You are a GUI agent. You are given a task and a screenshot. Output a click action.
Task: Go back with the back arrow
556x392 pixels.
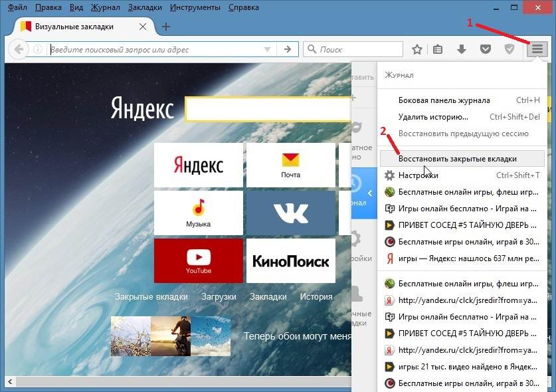(x=19, y=49)
